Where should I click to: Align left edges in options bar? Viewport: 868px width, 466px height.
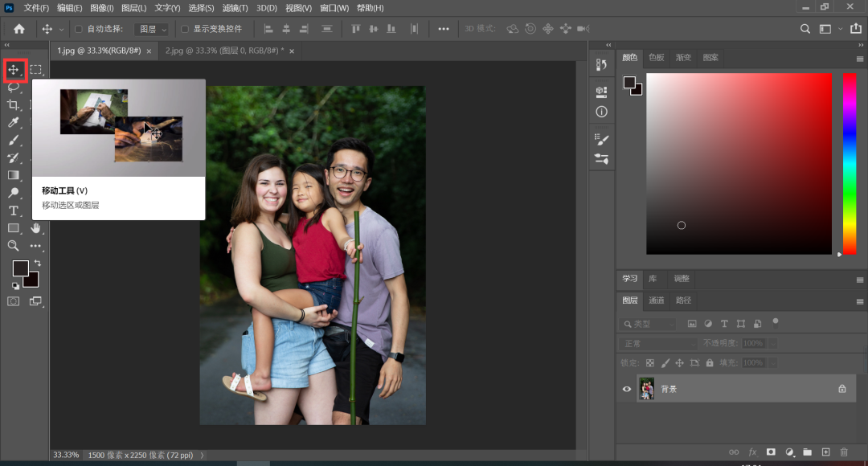tap(268, 29)
